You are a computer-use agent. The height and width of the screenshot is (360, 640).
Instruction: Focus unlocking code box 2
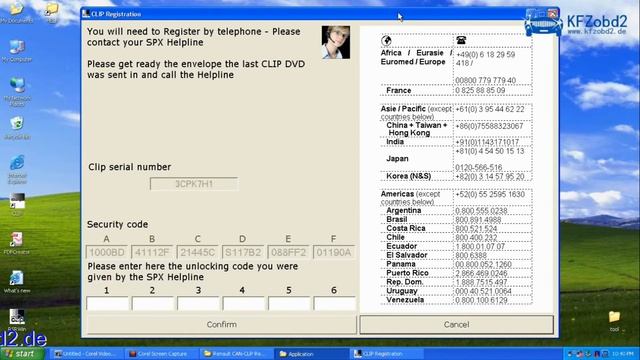pyautogui.click(x=153, y=304)
